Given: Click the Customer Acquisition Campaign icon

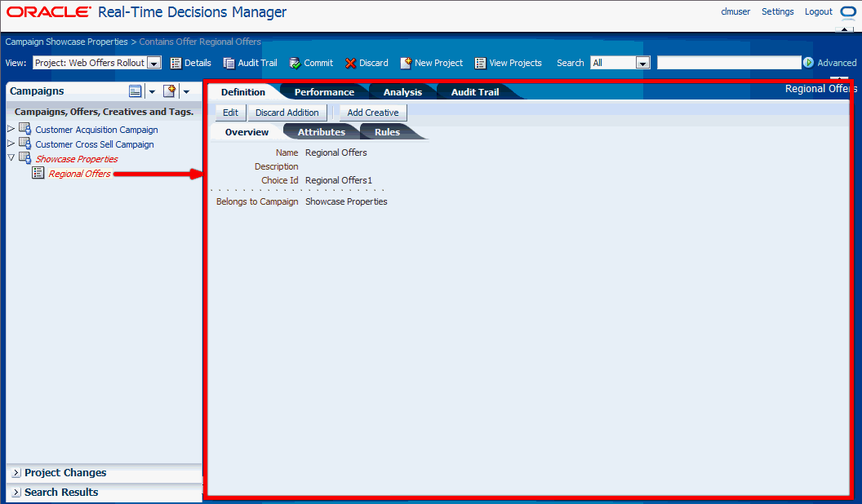Looking at the screenshot, I should click(24, 129).
